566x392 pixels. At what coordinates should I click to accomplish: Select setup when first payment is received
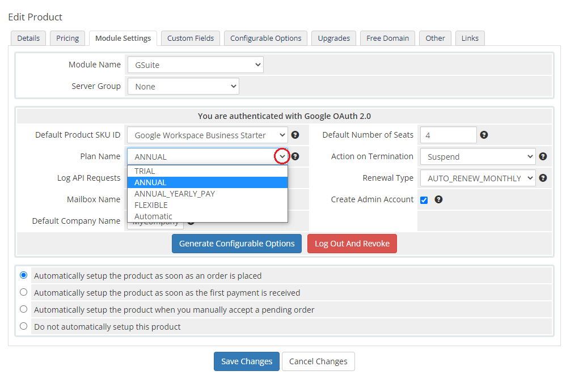pyautogui.click(x=23, y=292)
